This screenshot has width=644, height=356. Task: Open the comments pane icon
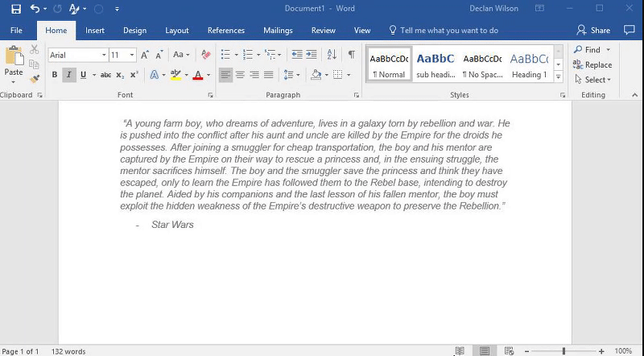[629, 30]
